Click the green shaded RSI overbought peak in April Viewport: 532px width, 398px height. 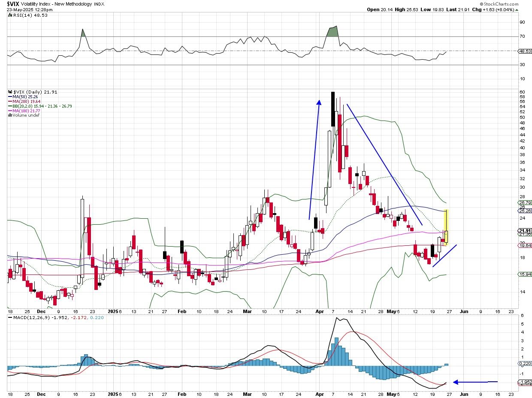pyautogui.click(x=332, y=31)
